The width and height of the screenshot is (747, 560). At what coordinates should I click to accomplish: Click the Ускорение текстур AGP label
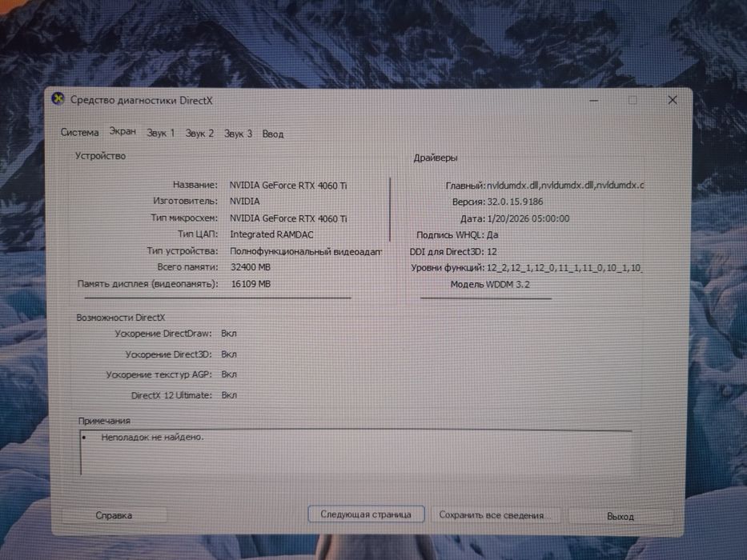coord(159,374)
